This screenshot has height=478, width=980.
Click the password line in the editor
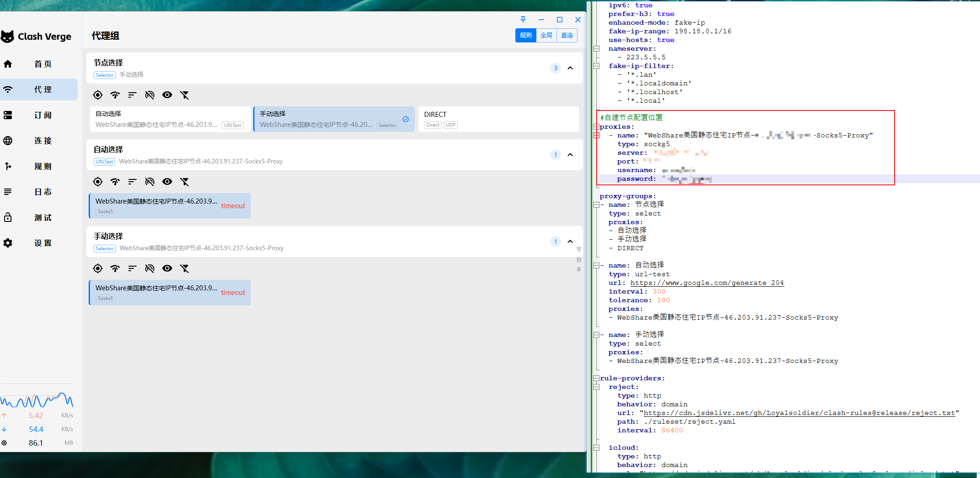click(x=789, y=179)
